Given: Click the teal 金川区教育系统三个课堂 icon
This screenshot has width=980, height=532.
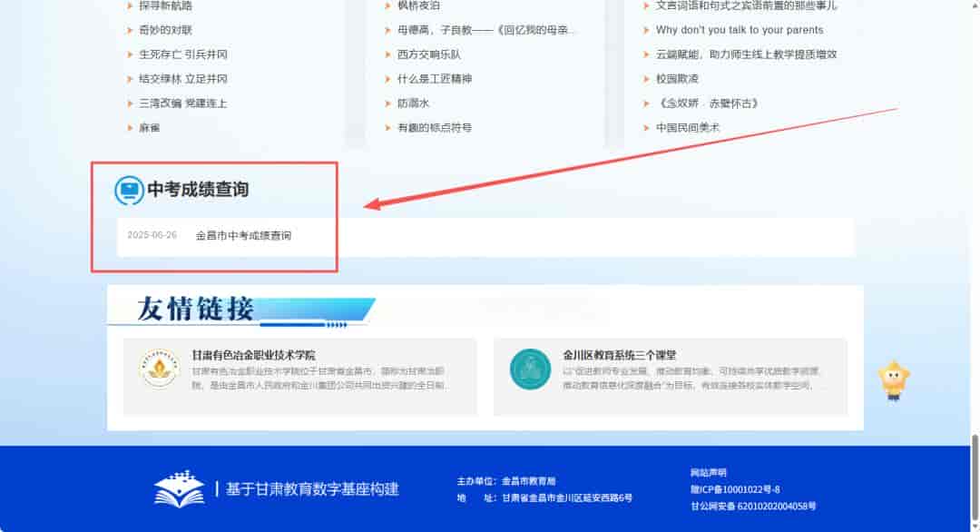Looking at the screenshot, I should click(x=530, y=369).
